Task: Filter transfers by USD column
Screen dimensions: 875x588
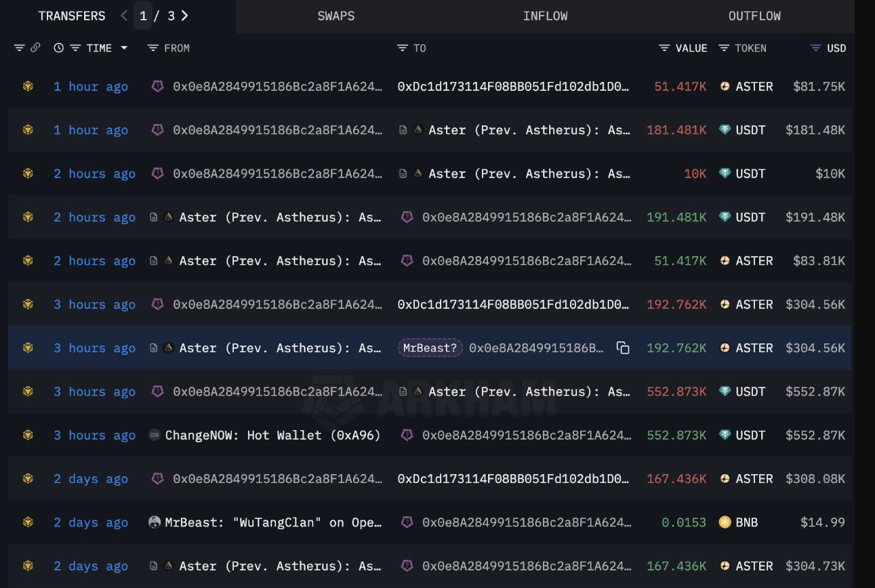Action: 816,48
